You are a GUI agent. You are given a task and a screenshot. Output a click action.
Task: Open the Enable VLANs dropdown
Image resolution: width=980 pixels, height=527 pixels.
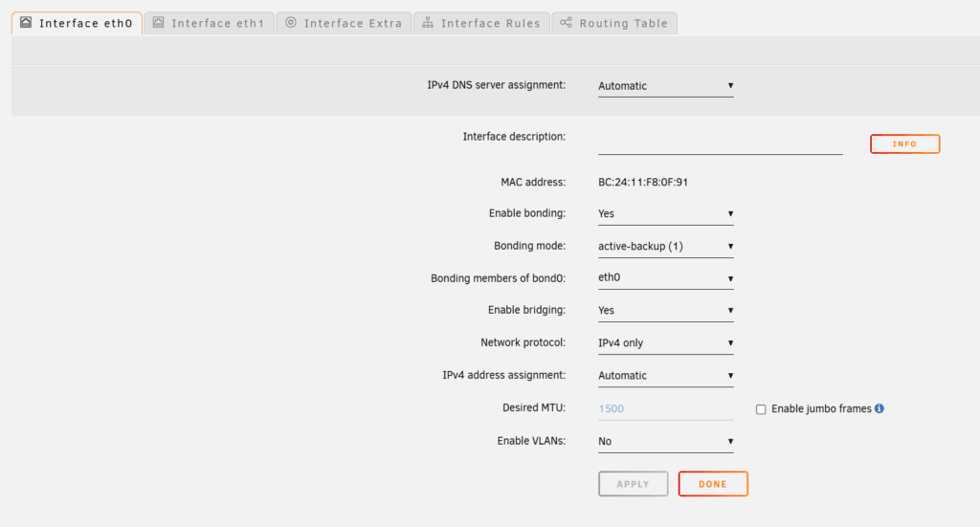665,441
